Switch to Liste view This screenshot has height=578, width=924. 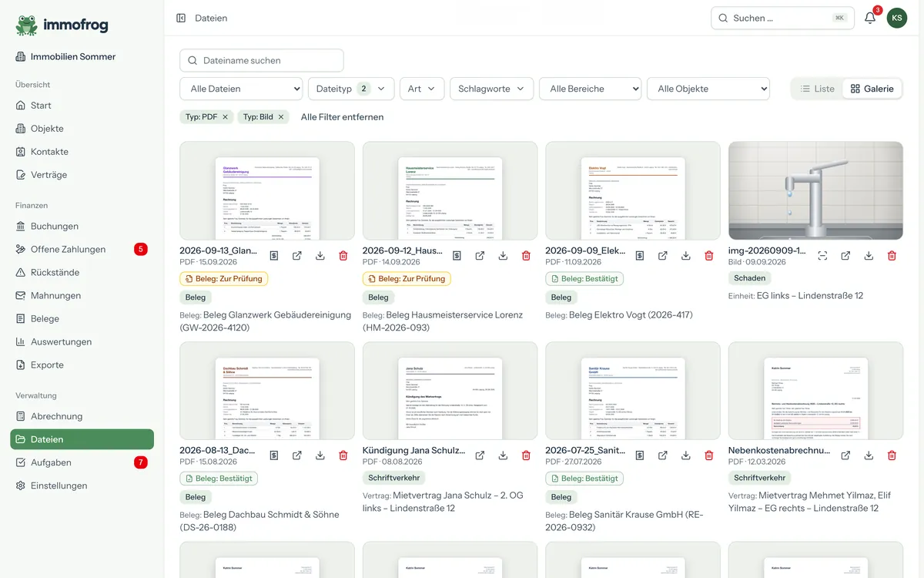coord(818,89)
